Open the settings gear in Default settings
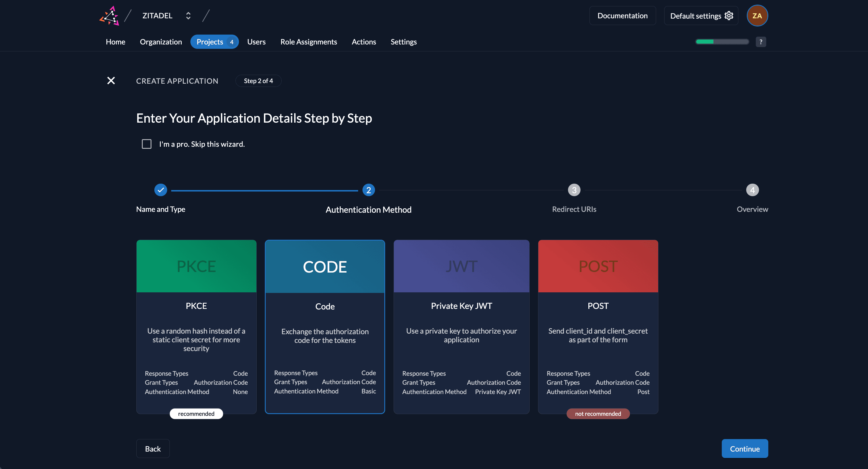Screen dimensions: 868x469 tap(728, 15)
